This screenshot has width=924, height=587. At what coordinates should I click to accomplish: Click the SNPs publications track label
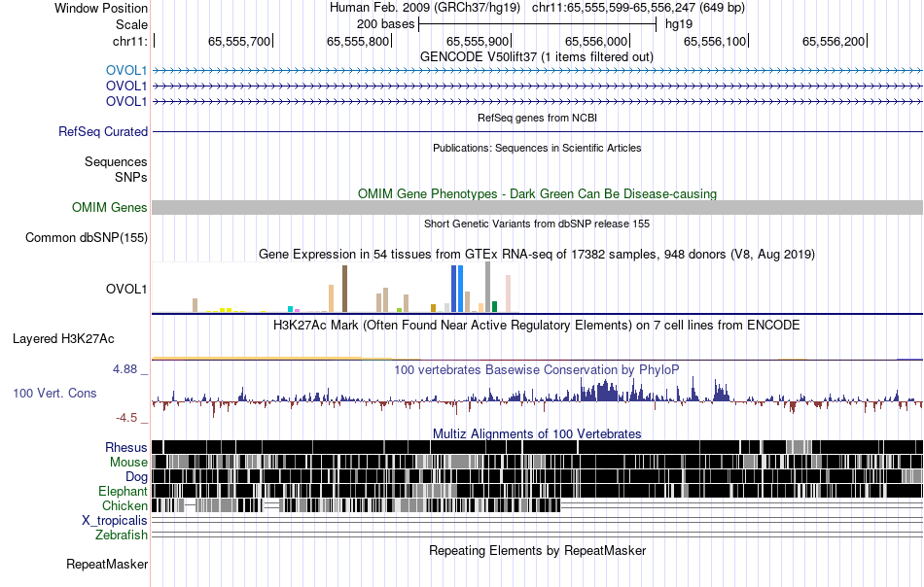click(x=131, y=177)
